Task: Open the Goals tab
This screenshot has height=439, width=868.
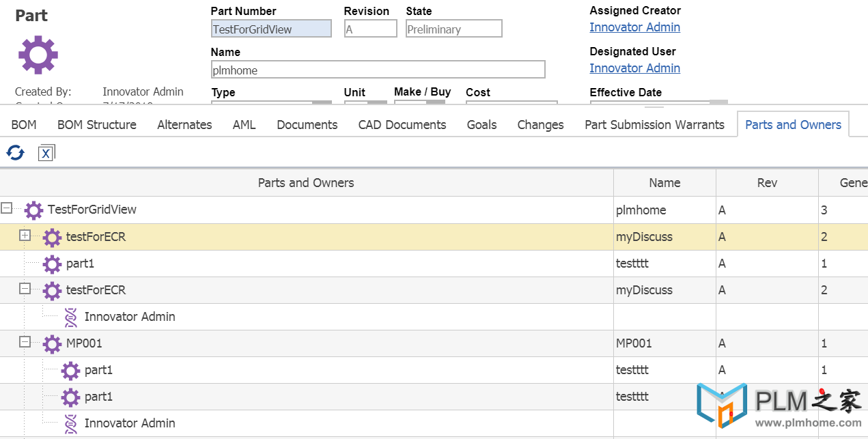Action: coord(482,124)
